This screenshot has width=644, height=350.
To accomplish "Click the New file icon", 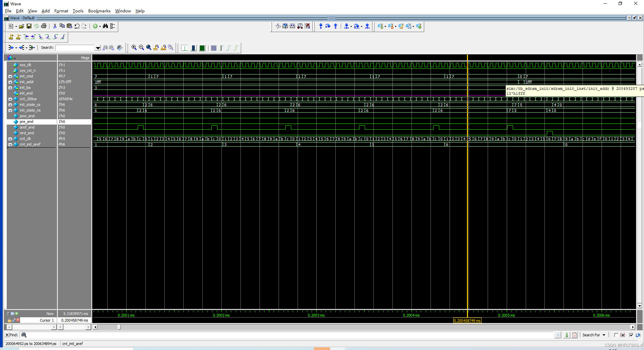I will point(11,26).
